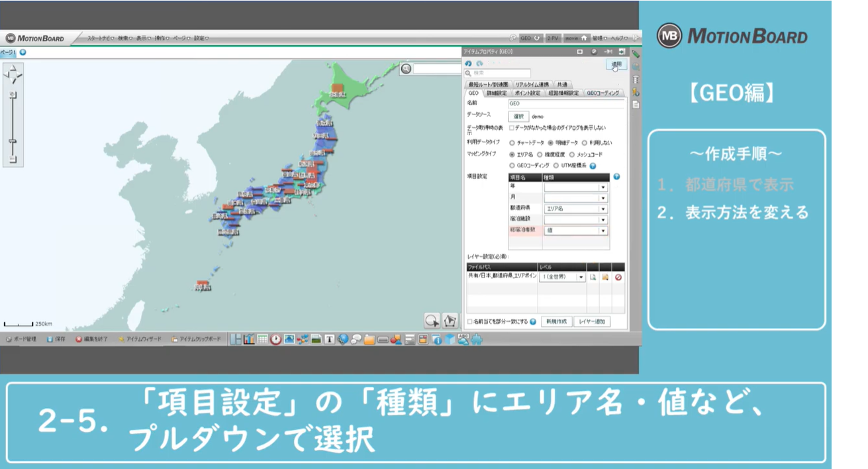Click the 適用 apply button

616,64
